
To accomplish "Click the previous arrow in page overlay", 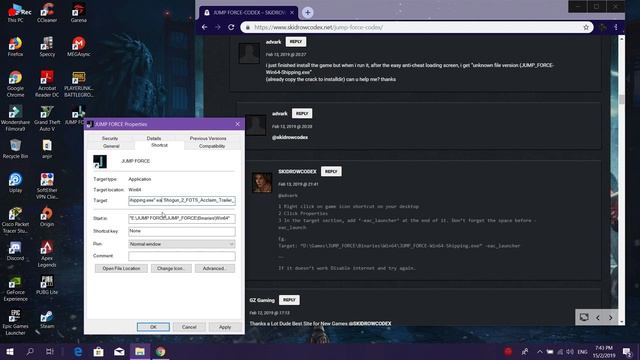I will [x=598, y=318].
